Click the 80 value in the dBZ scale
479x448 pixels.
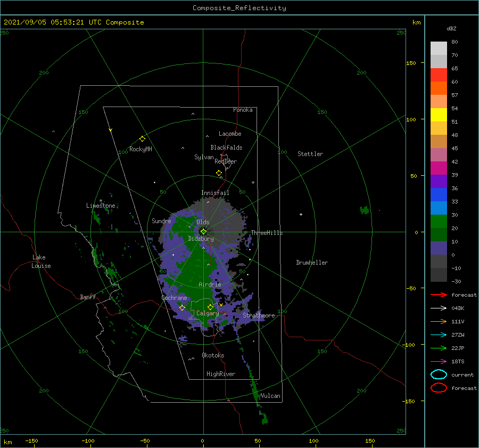tap(455, 42)
